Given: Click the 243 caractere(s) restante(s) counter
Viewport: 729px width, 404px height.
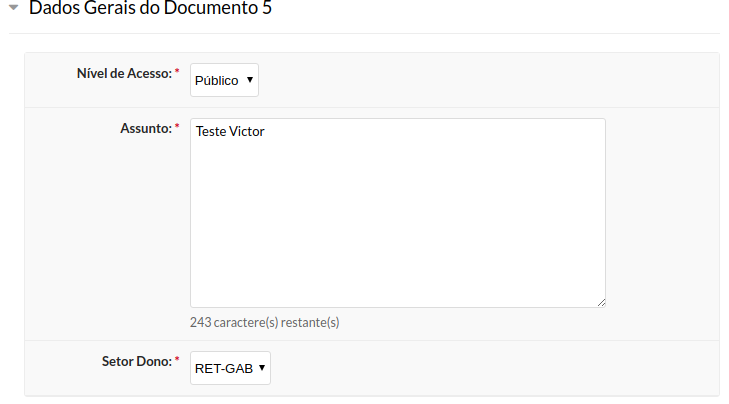Looking at the screenshot, I should (x=264, y=322).
